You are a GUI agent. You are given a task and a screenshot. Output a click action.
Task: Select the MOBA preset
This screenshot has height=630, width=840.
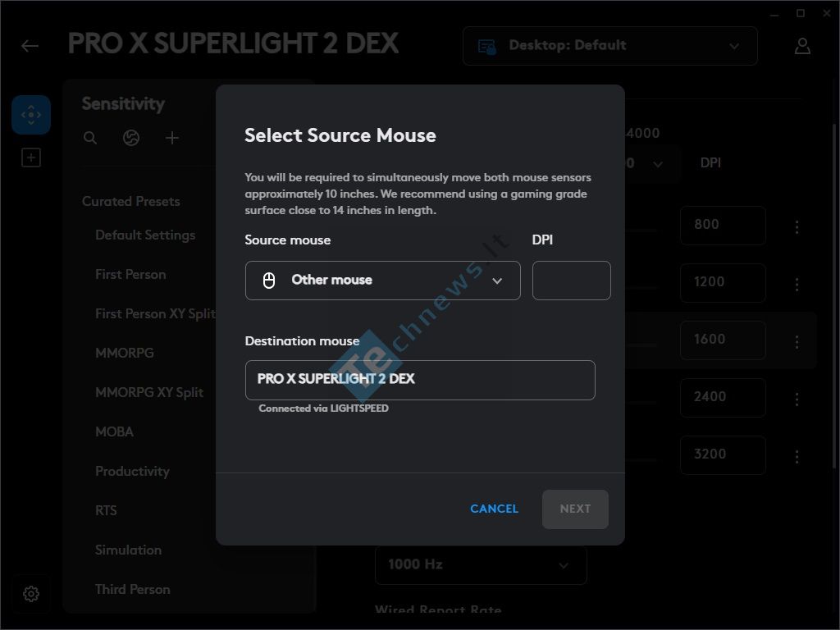point(115,431)
